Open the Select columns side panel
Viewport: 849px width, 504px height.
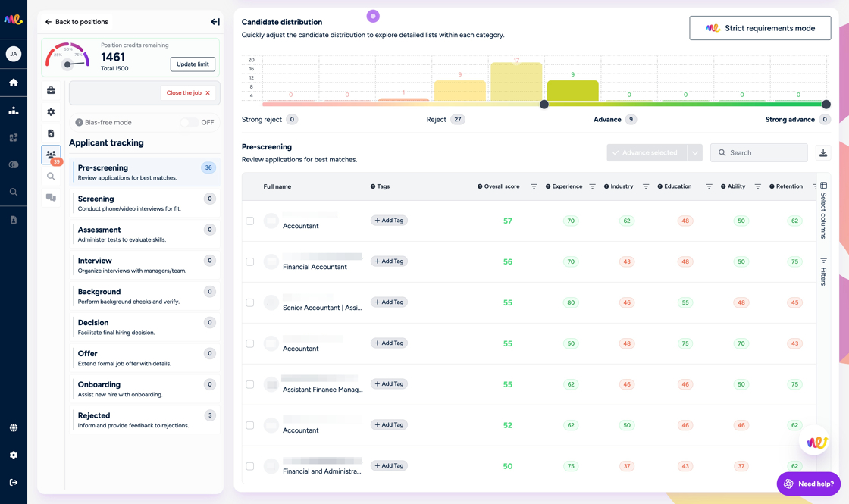tap(823, 211)
